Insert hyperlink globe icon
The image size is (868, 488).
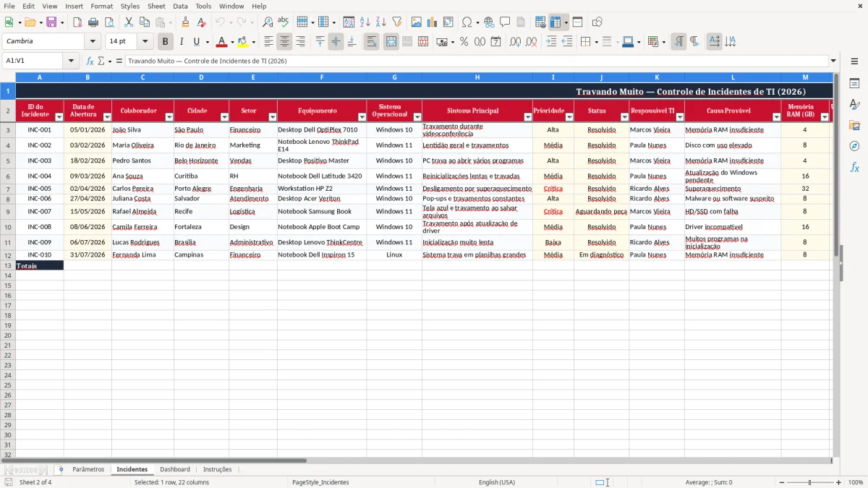point(489,22)
